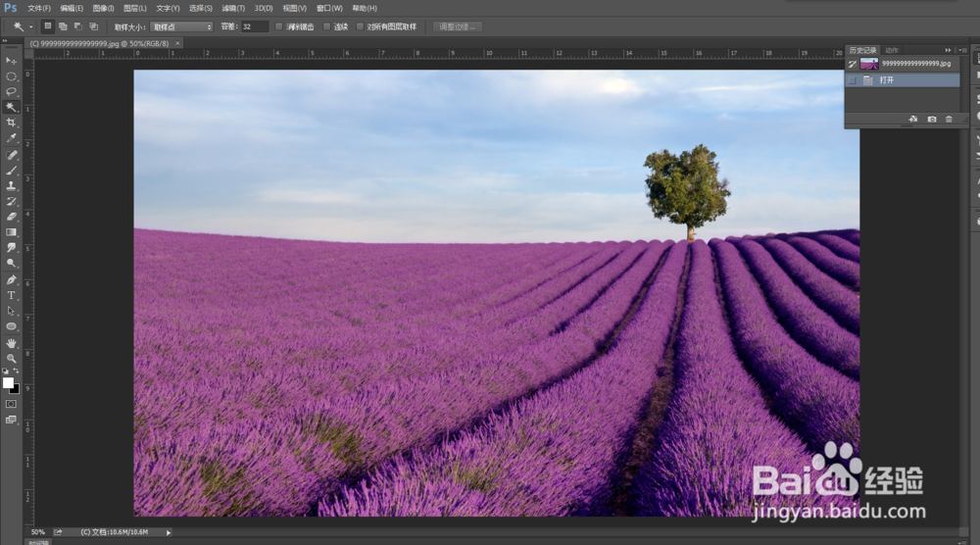Select the Pen tool

coord(11,279)
